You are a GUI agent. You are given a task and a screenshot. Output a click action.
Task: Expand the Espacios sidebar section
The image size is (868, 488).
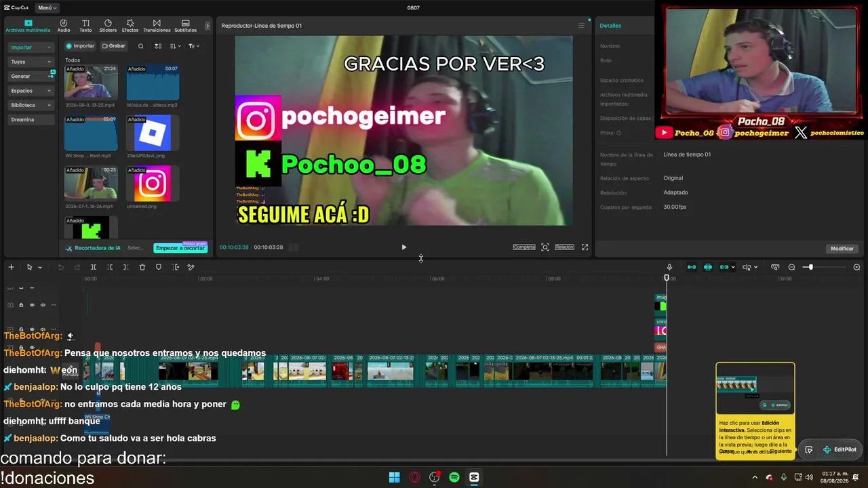tap(31, 91)
